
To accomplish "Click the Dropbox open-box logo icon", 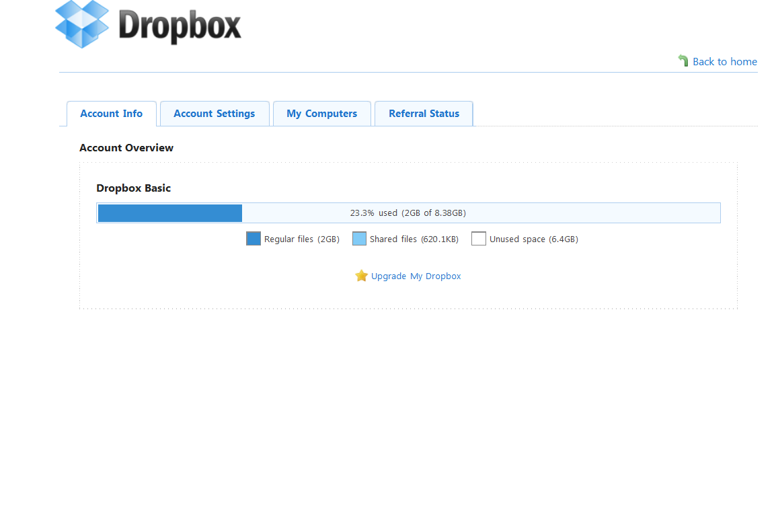I will [x=82, y=24].
